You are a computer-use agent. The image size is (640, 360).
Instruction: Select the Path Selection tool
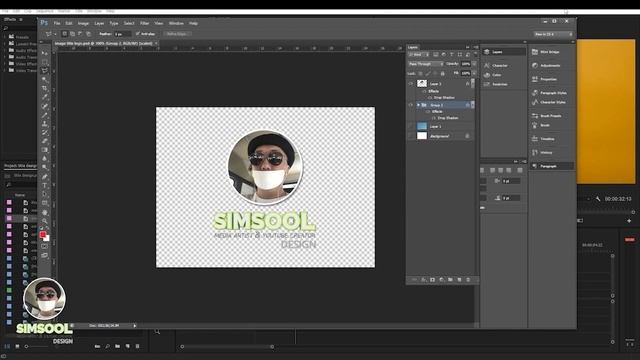coord(44,194)
